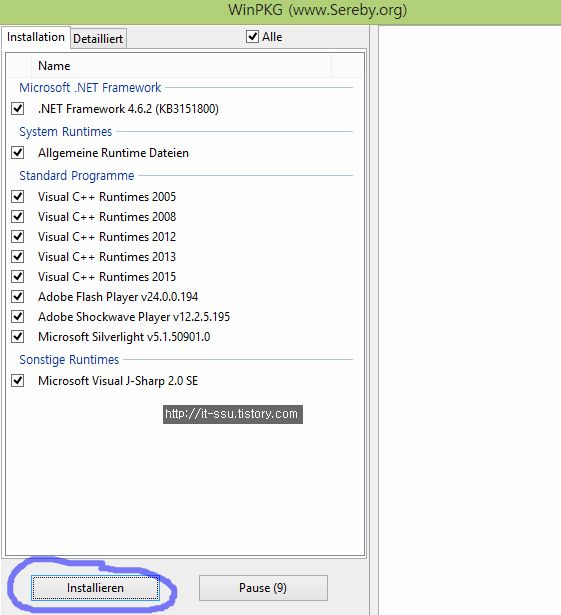Image resolution: width=561 pixels, height=615 pixels.
Task: Collapse the System Runtimes group
Action: 66,131
